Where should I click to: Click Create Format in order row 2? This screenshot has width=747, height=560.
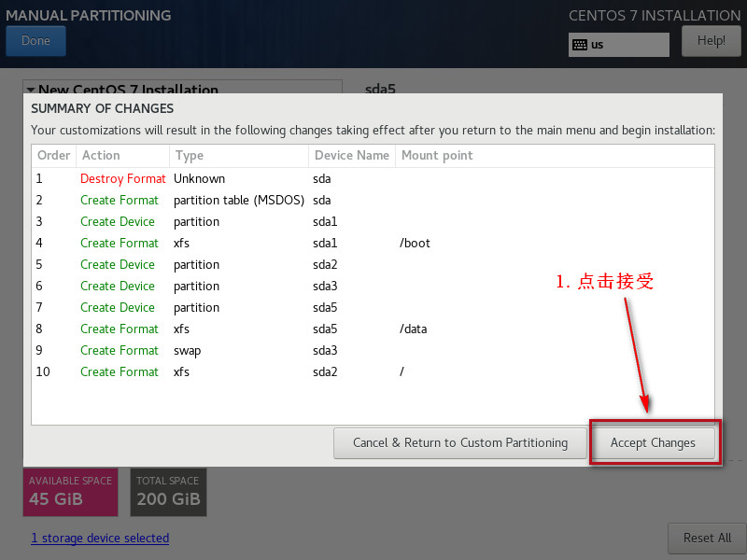point(120,200)
